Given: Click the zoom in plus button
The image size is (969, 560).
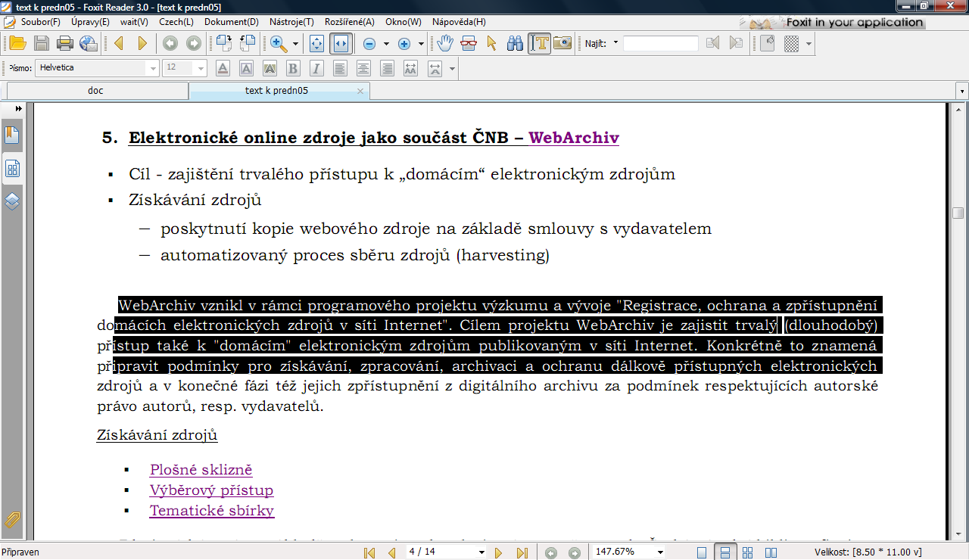Looking at the screenshot, I should [x=404, y=44].
